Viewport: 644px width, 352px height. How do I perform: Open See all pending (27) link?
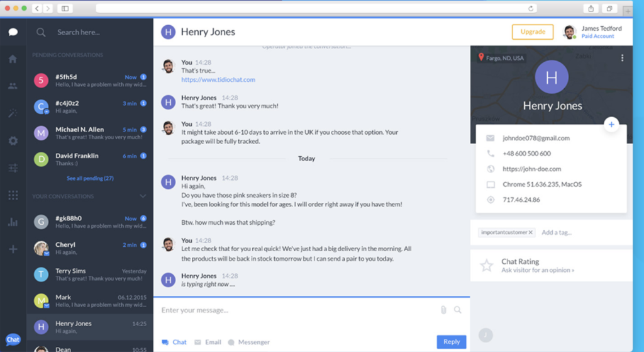[90, 178]
